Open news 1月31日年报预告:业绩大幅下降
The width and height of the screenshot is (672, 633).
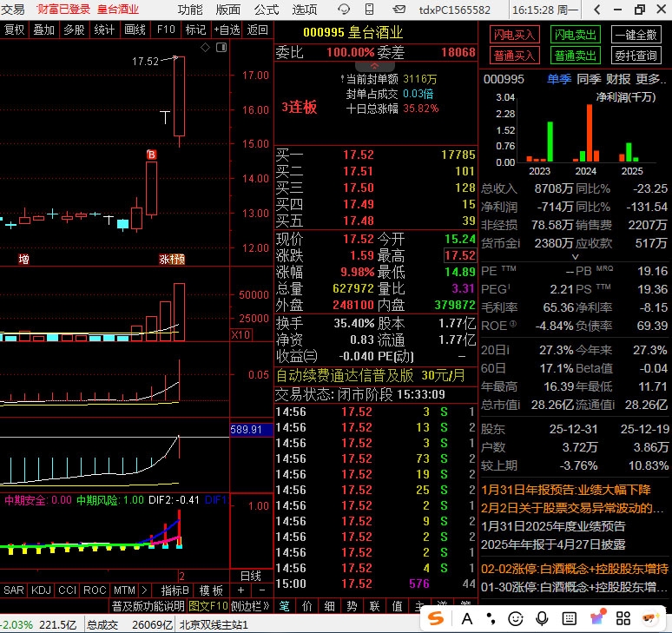click(566, 490)
